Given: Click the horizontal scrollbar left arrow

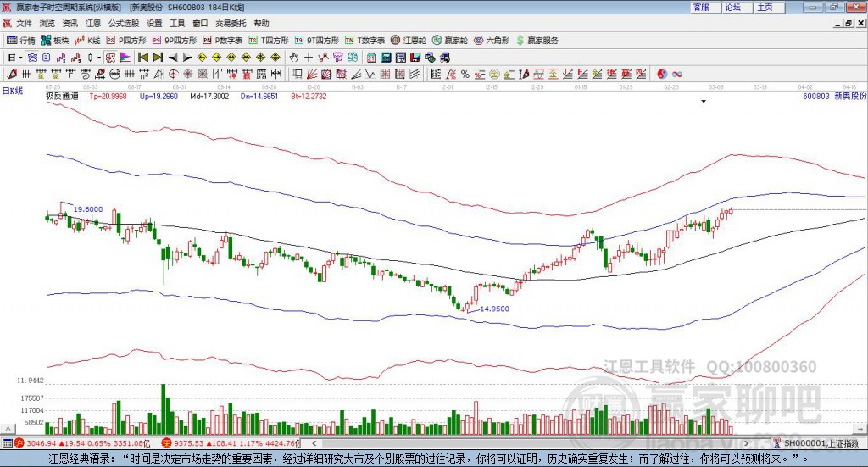Looking at the screenshot, I should click(x=314, y=443).
